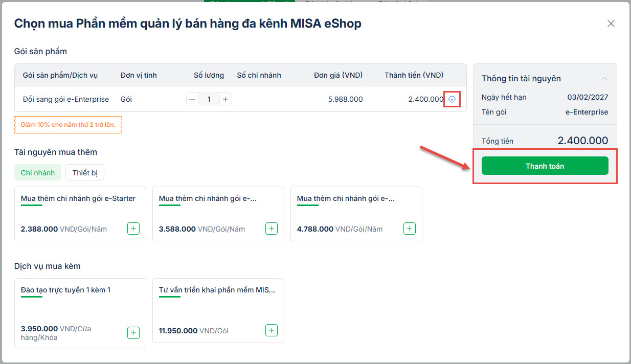Switch to the Thiết bị tab
Image resolution: width=631 pixels, height=364 pixels.
click(85, 173)
